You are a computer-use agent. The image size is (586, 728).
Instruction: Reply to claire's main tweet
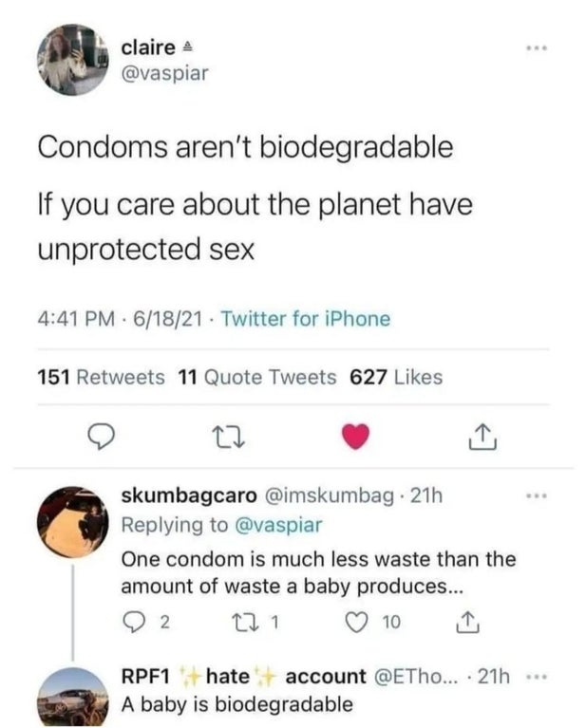pyautogui.click(x=99, y=439)
